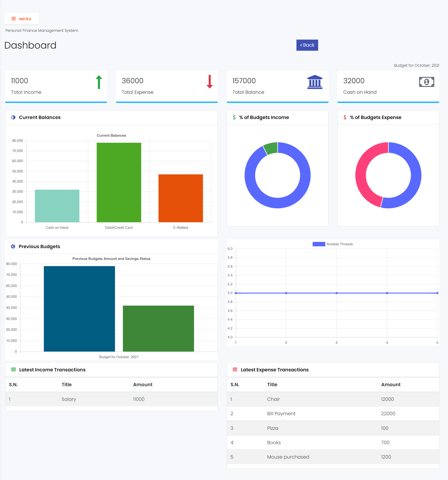448x480 pixels.
Task: Click the green Total Income up arrow
Action: click(x=99, y=82)
